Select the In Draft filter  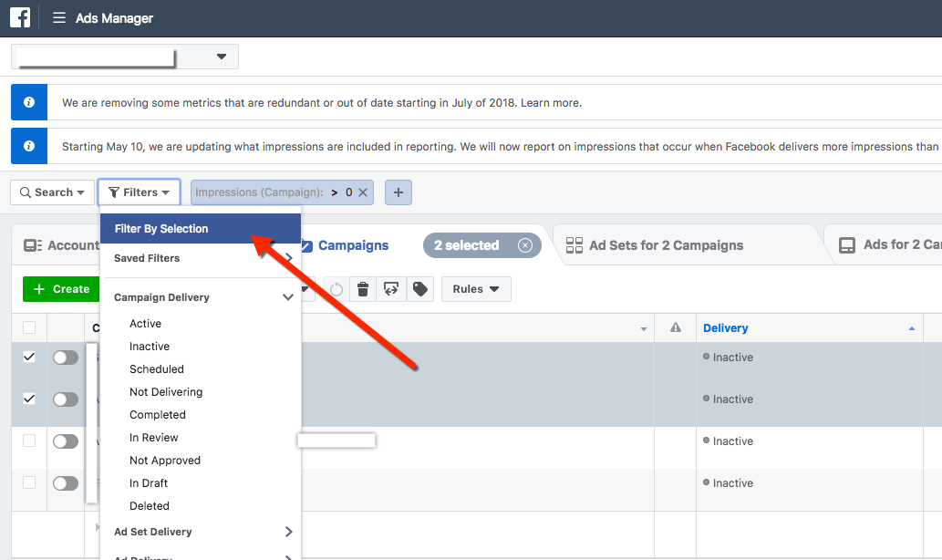point(149,483)
